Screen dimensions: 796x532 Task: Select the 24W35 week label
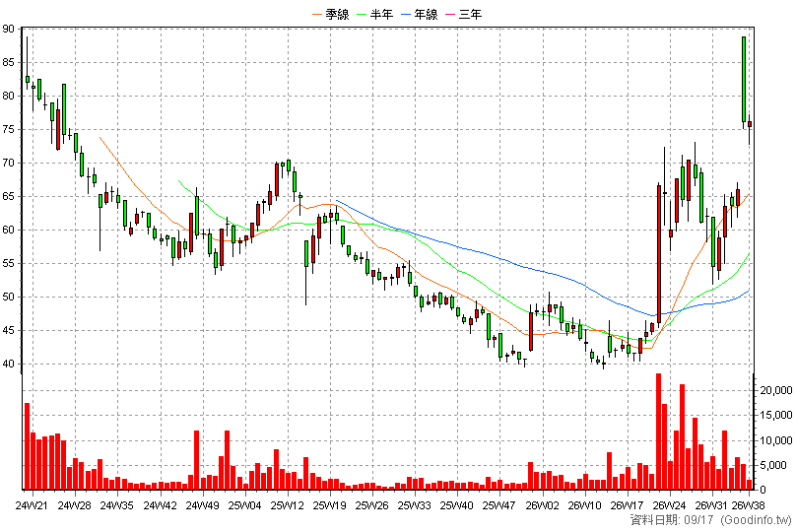117,505
